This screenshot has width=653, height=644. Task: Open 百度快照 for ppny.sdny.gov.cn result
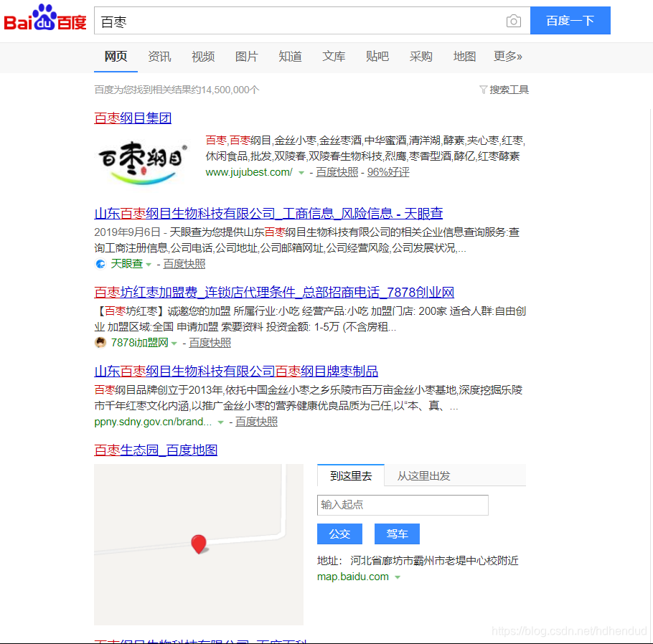click(x=257, y=422)
